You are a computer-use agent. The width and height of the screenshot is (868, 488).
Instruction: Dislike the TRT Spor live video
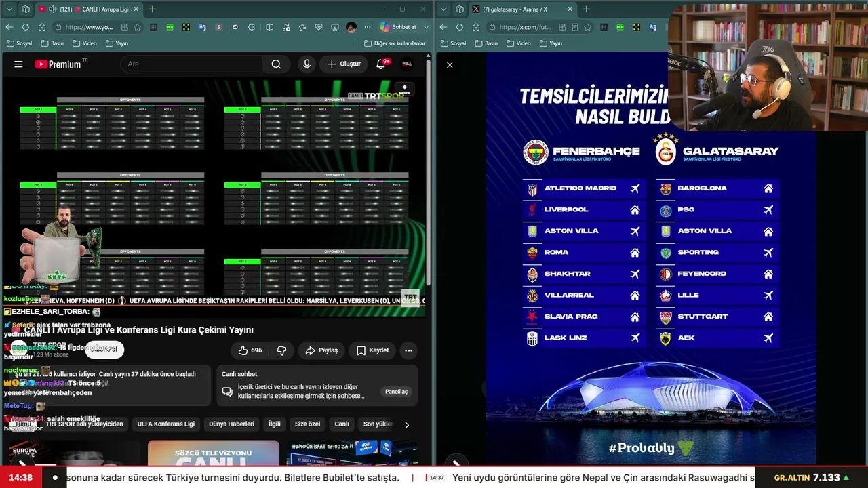(281, 350)
